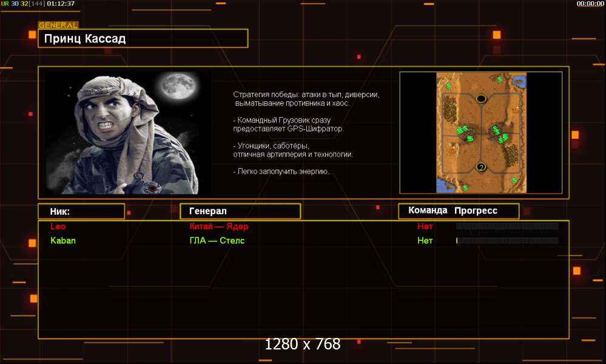Click the line 'Стратегия победы: атаки в тыл, диверсии,'
Screen dimensions: 606x364
(306, 95)
